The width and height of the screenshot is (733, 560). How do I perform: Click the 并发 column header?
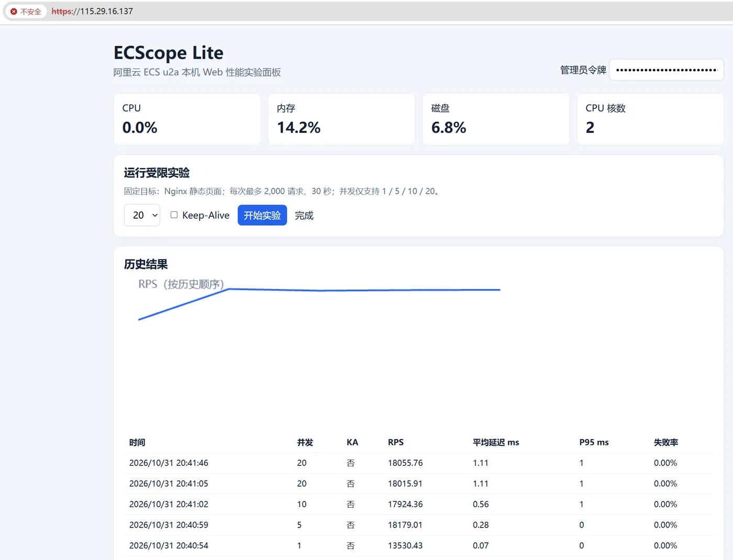pyautogui.click(x=305, y=442)
